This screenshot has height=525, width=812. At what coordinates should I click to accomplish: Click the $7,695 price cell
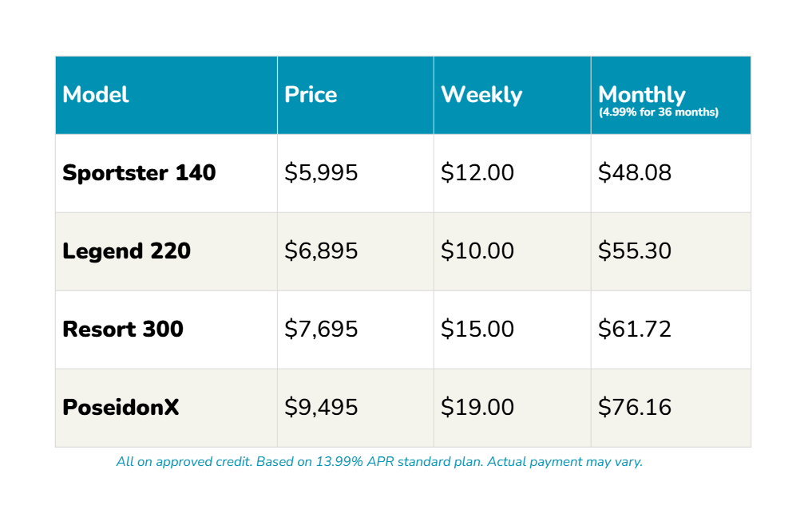321,330
